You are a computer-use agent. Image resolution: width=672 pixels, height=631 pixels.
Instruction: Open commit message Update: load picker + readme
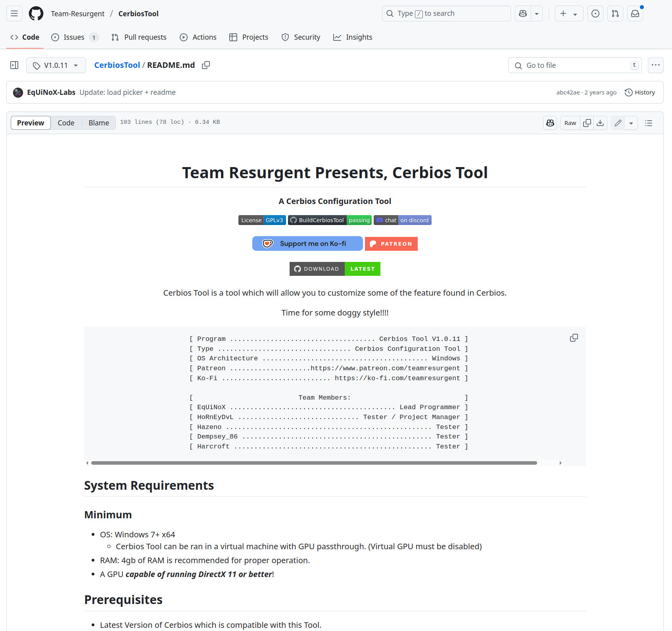(128, 92)
